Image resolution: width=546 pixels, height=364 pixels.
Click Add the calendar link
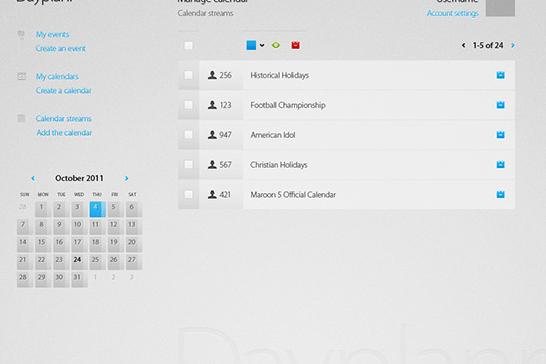coord(64,133)
